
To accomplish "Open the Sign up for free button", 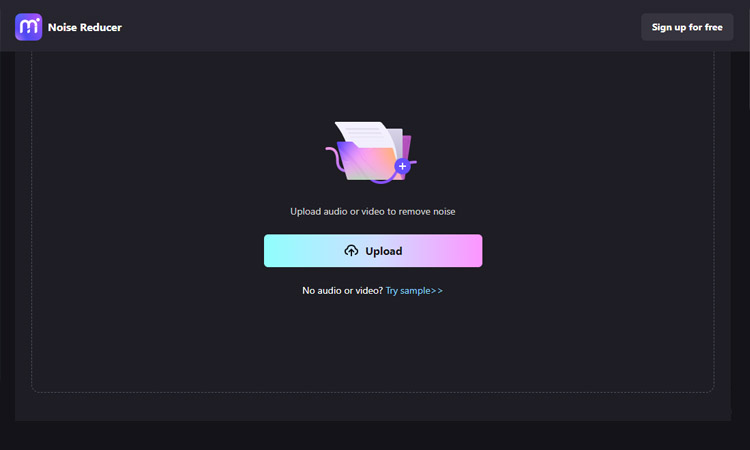I will coord(687,27).
